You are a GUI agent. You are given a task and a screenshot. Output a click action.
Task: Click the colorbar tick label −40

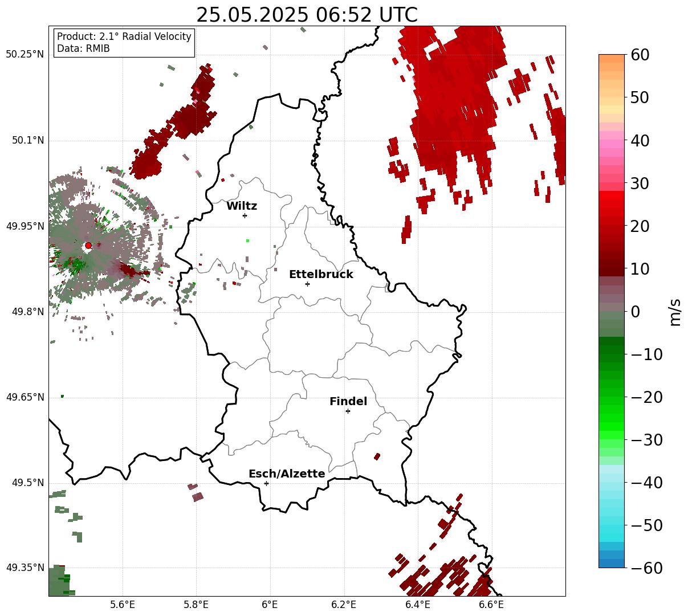[x=646, y=483]
